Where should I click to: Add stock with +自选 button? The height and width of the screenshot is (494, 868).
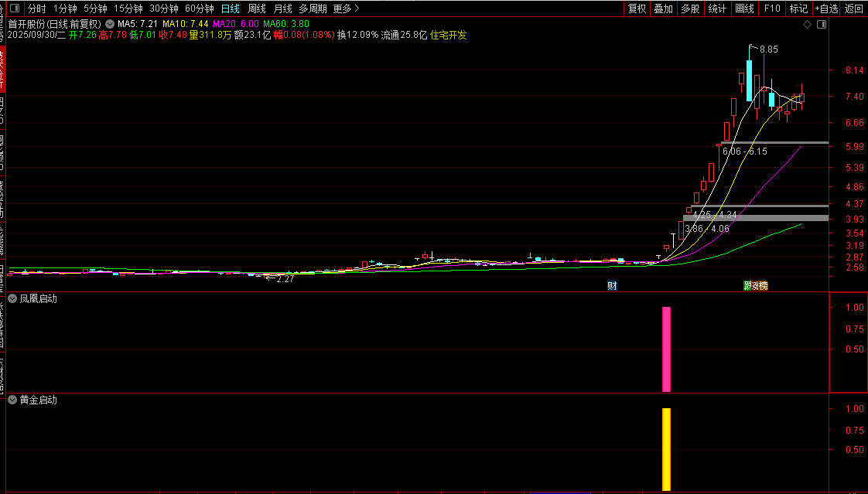click(826, 9)
